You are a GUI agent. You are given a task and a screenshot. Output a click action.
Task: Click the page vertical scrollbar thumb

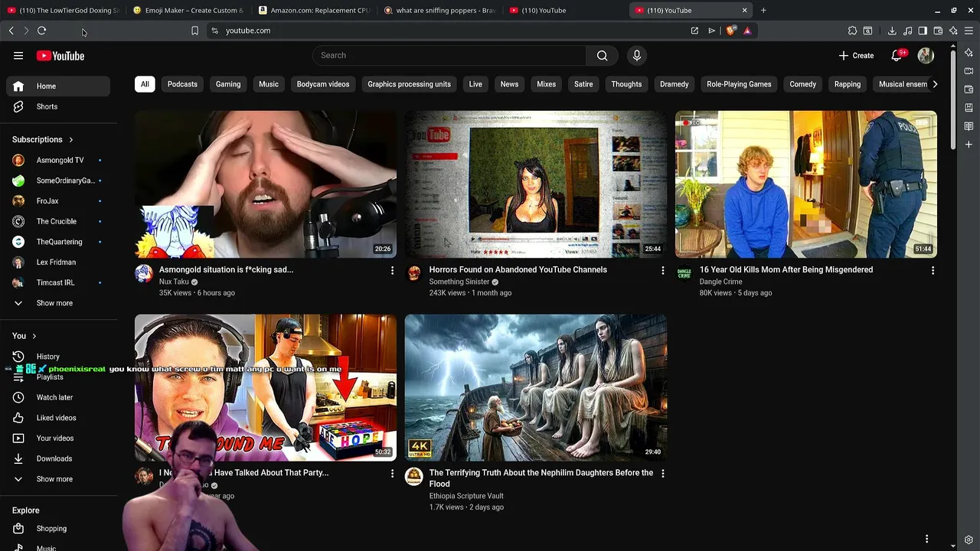pos(953,99)
